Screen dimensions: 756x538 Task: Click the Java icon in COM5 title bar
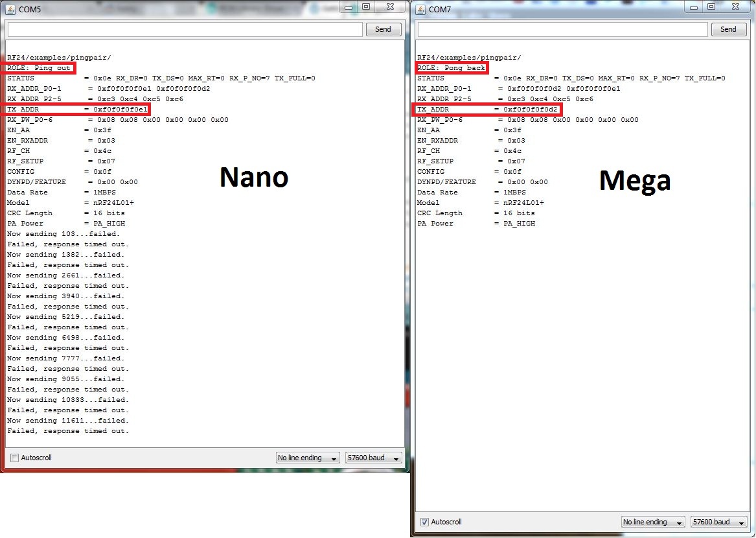(x=10, y=9)
